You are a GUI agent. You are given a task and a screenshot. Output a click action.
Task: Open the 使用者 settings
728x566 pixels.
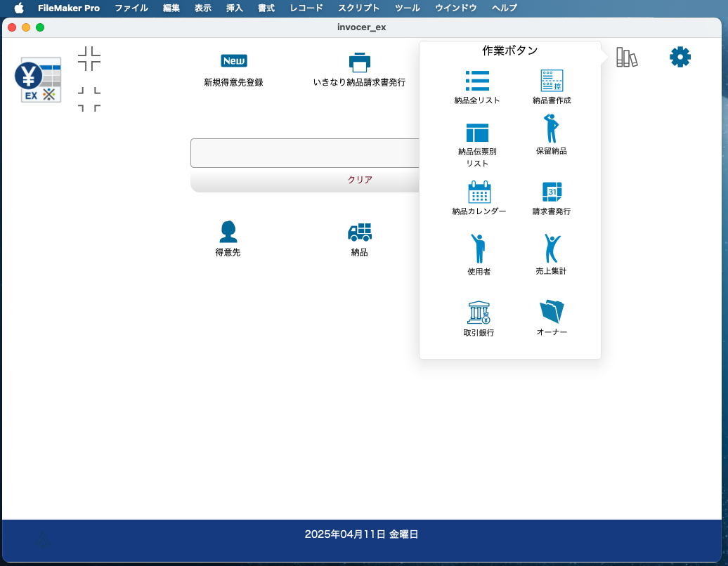[479, 249]
